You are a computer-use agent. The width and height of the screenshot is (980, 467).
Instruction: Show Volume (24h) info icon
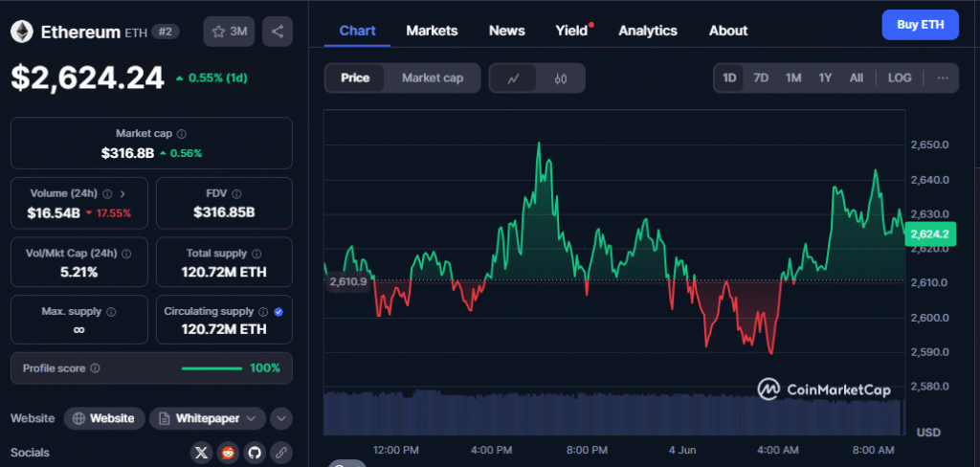click(x=107, y=194)
